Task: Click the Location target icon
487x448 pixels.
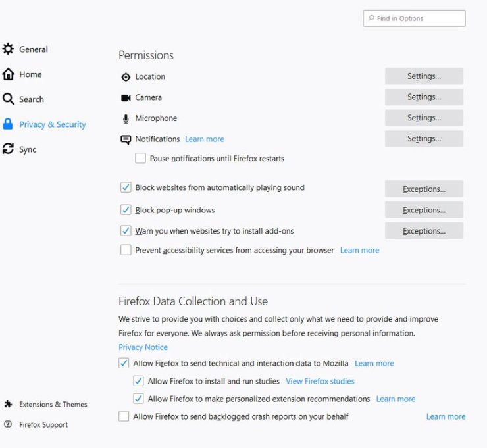Action: (126, 77)
